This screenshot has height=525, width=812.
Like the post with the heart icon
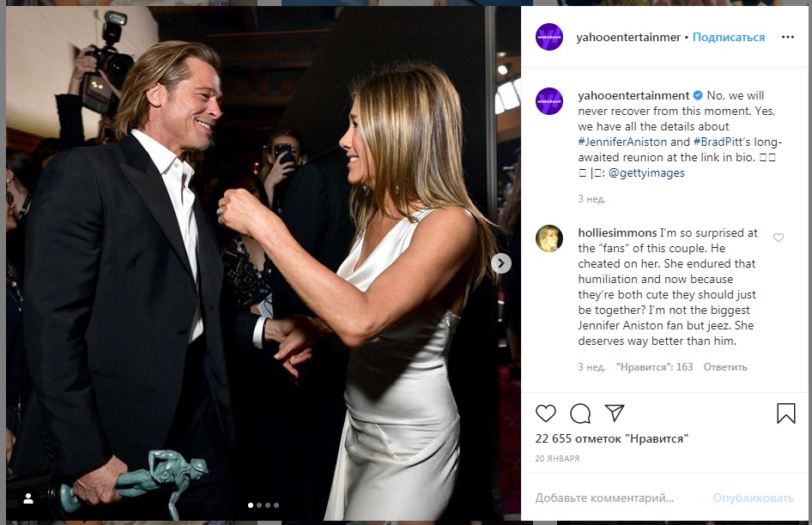point(546,413)
